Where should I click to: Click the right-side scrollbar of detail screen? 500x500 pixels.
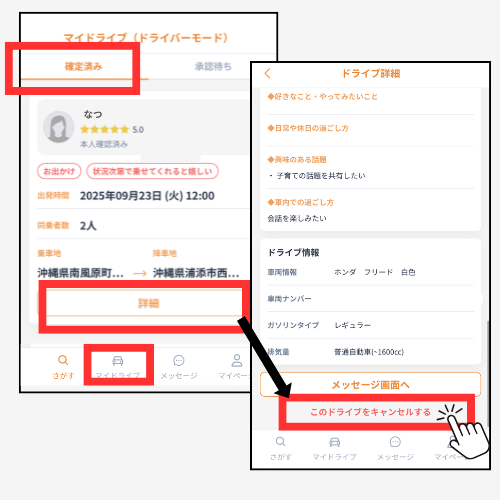[487, 373]
